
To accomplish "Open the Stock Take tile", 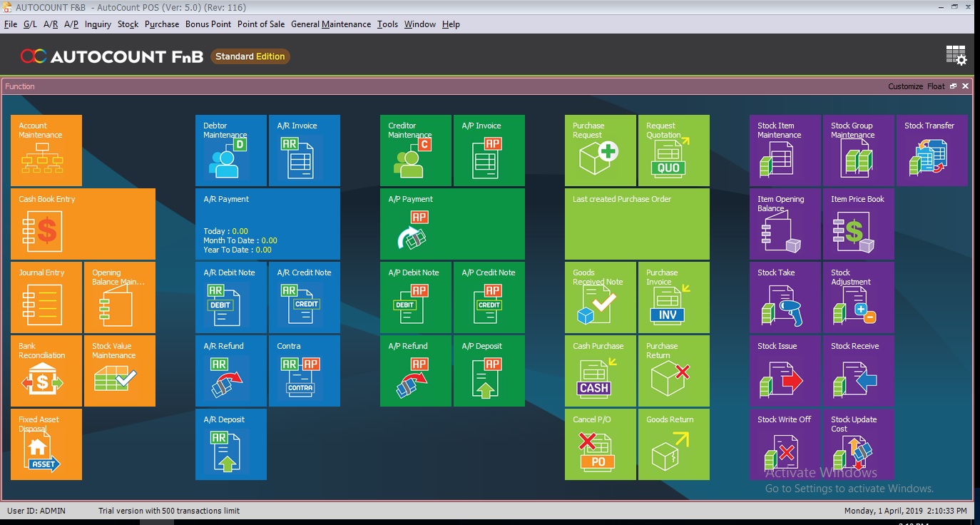I will pos(785,297).
